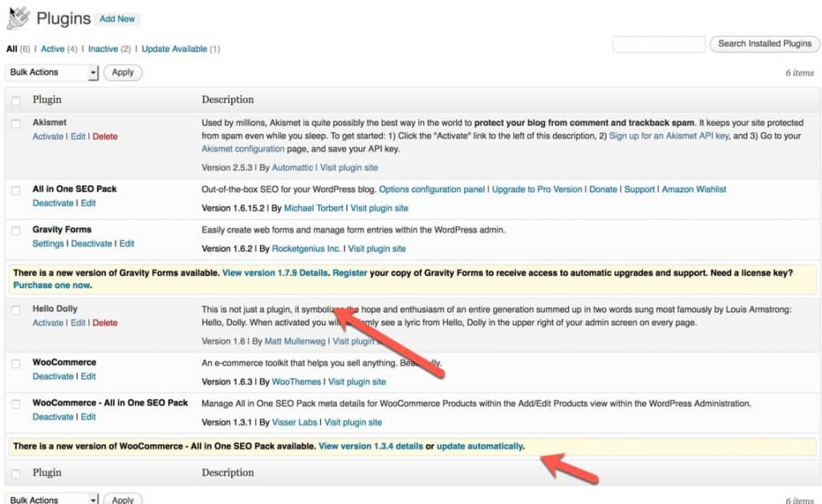
Task: Open the bottom Bulk Actions dropdown
Action: point(51,498)
